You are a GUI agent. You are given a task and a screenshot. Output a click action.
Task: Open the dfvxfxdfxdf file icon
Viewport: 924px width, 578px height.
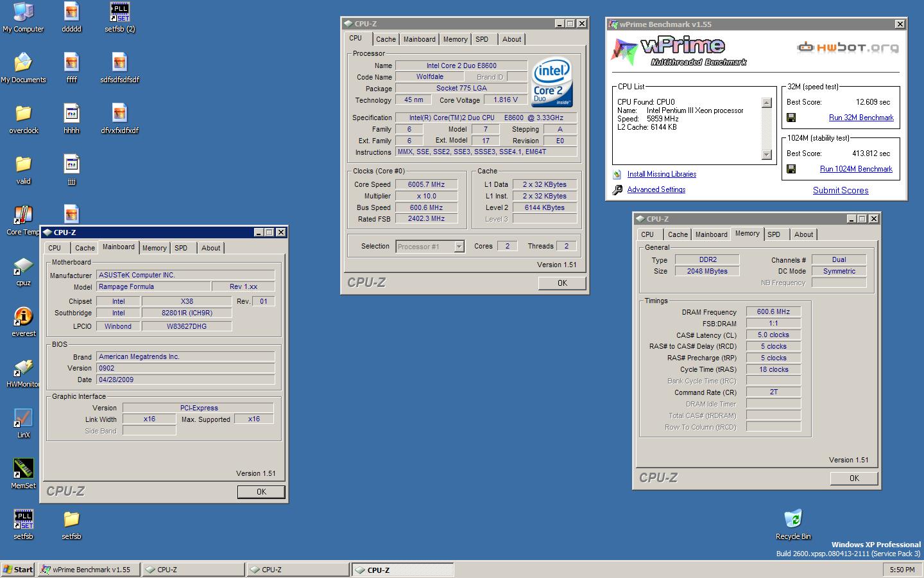pos(119,119)
